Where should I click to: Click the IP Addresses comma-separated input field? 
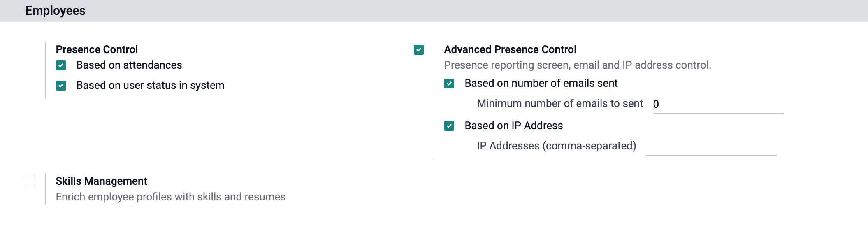711,147
